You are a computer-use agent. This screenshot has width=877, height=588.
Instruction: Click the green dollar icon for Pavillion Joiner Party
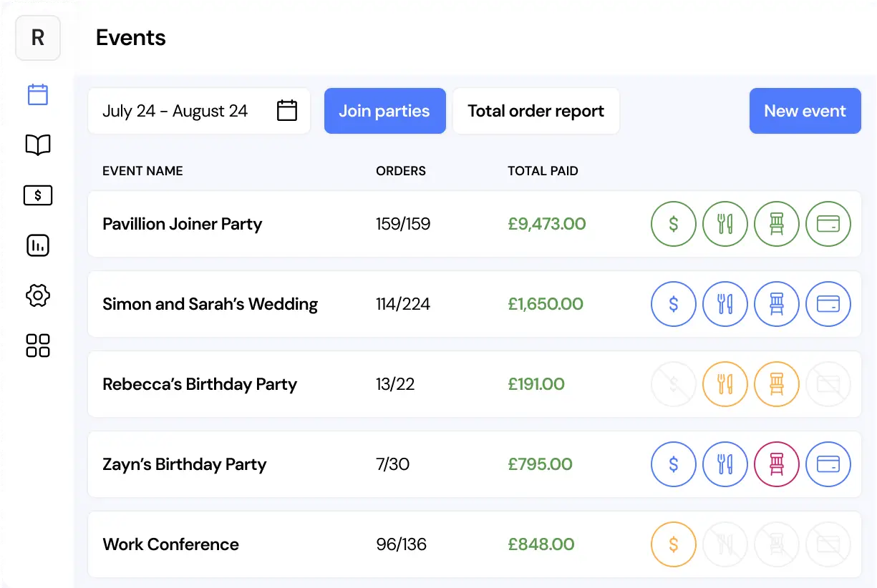[673, 224]
